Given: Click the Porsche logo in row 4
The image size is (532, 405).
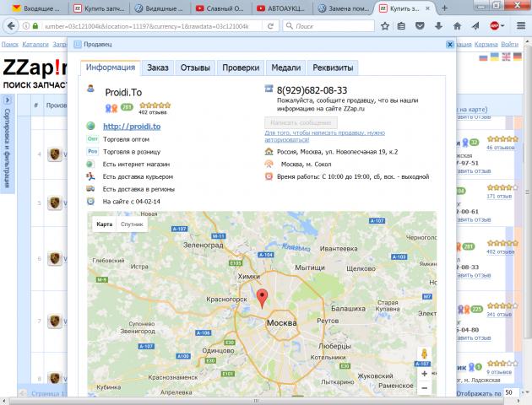Looking at the screenshot, I should point(55,154).
